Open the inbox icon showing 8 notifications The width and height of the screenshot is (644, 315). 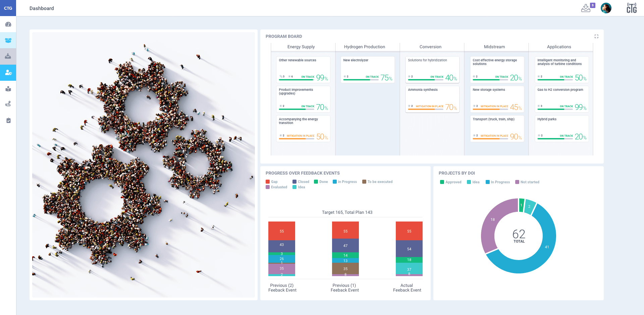(586, 8)
